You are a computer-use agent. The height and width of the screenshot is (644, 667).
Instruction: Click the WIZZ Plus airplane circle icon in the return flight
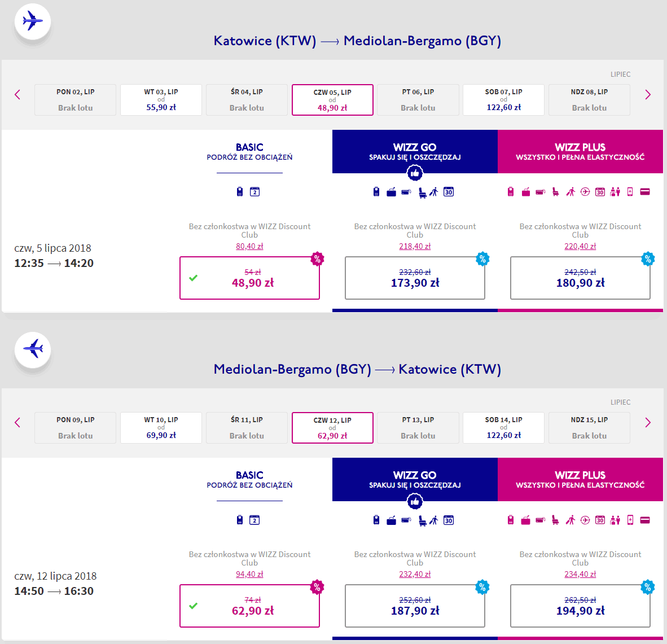pos(585,520)
